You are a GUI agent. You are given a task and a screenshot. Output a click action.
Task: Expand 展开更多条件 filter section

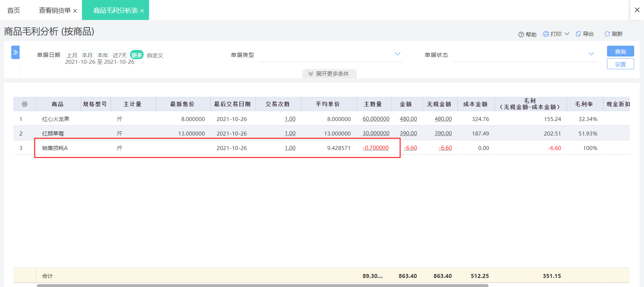point(329,74)
